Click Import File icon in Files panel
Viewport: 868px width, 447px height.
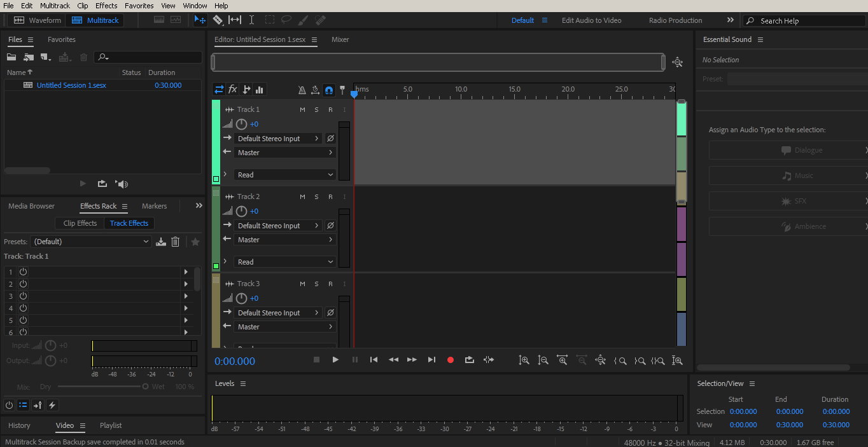[29, 57]
